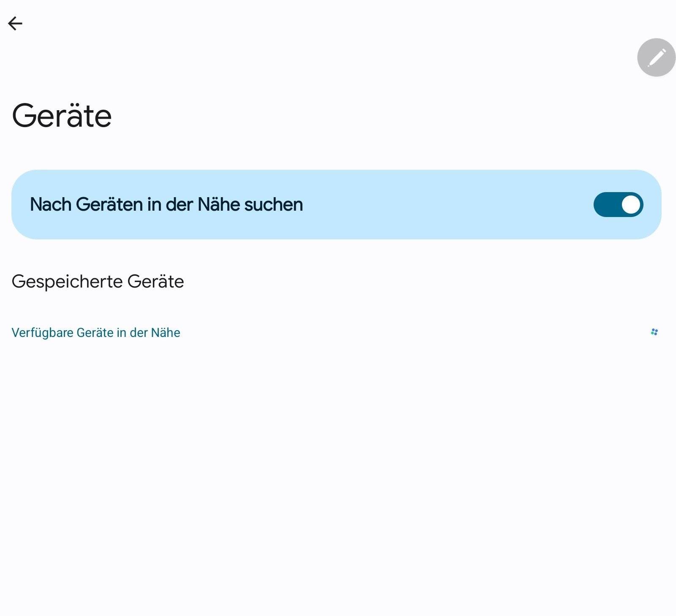This screenshot has width=676, height=616.
Task: Open edit mode via round pencil icon
Action: tap(656, 57)
